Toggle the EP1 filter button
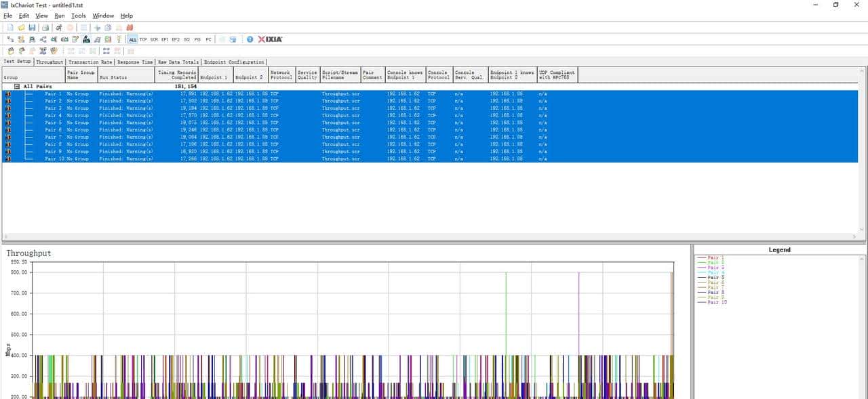Image resolution: width=868 pixels, height=399 pixels. point(165,39)
